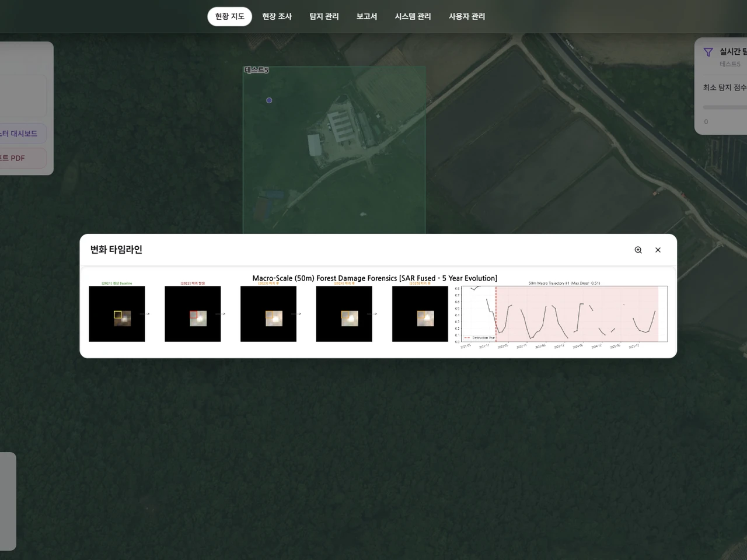747x560 pixels.
Task: Select the blue point marker on the map
Action: (269, 100)
